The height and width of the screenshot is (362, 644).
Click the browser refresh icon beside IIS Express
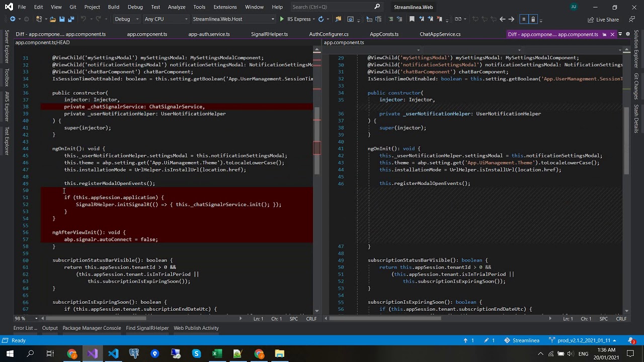[x=320, y=19]
